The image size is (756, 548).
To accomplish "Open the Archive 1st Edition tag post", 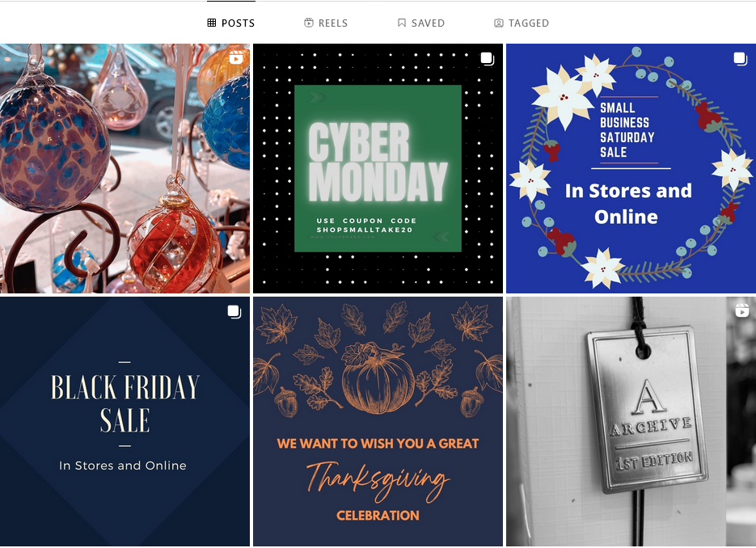I will pyautogui.click(x=631, y=421).
